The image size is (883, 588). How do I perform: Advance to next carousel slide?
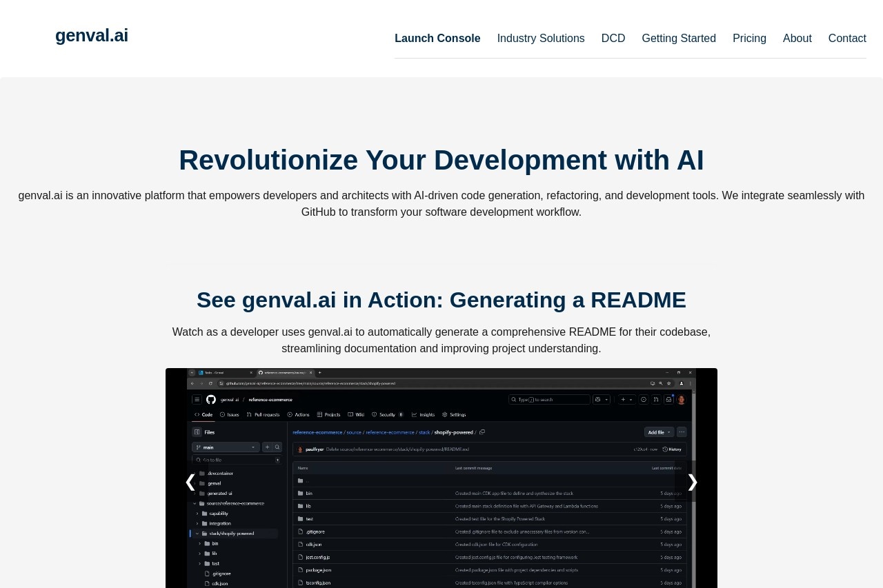(x=693, y=482)
